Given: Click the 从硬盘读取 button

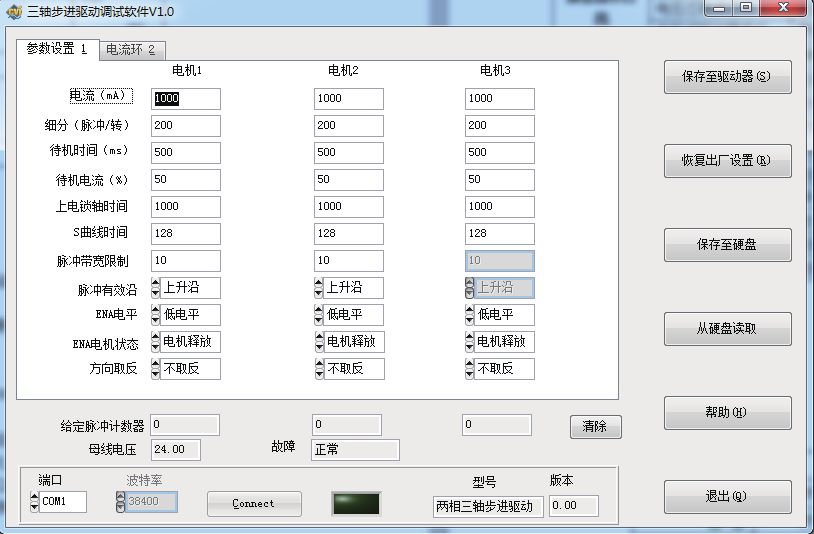Looking at the screenshot, I should 727,329.
